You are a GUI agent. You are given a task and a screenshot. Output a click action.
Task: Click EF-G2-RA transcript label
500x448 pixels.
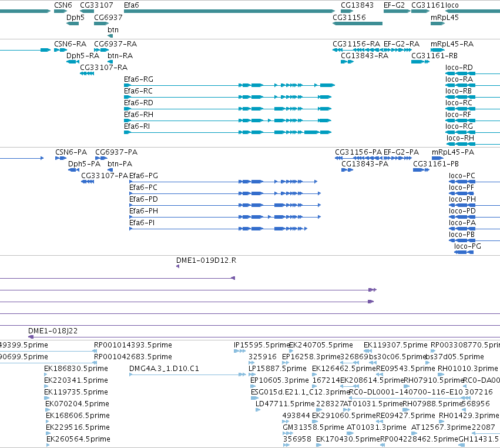[401, 44]
